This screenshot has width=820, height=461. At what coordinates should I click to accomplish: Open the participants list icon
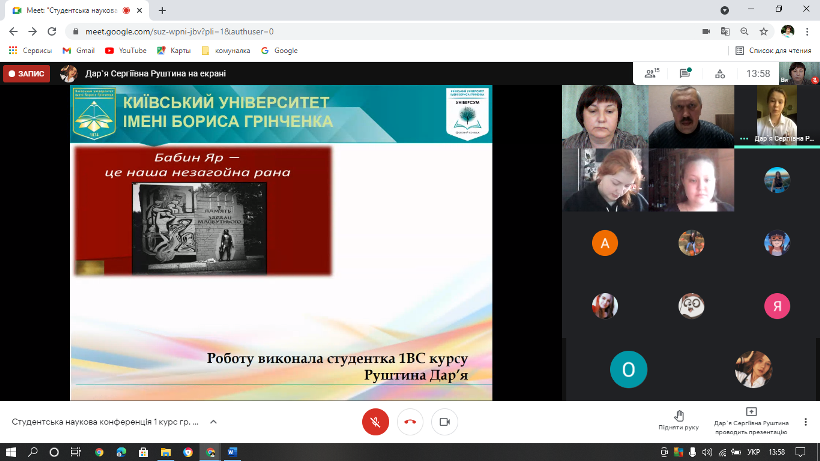(x=652, y=74)
